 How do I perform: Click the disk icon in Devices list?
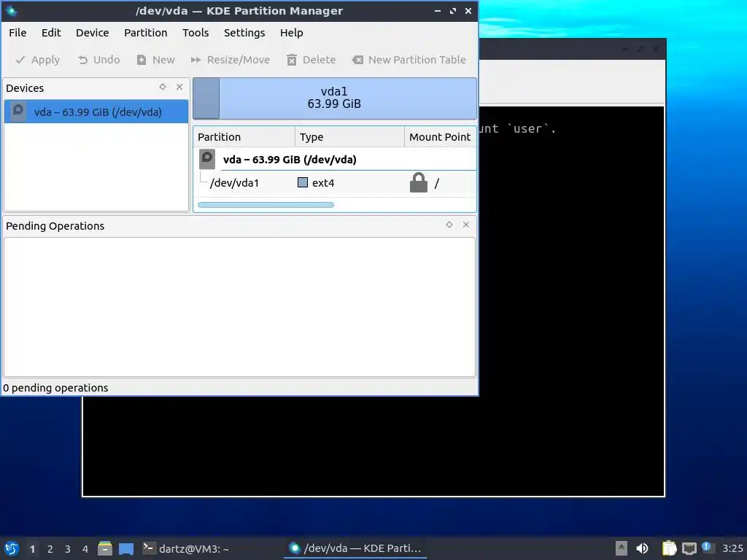point(18,112)
